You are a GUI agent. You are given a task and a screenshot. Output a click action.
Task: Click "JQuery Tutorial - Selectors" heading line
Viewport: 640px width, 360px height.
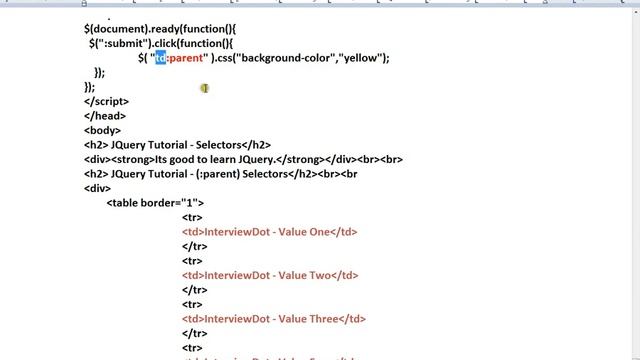point(178,145)
